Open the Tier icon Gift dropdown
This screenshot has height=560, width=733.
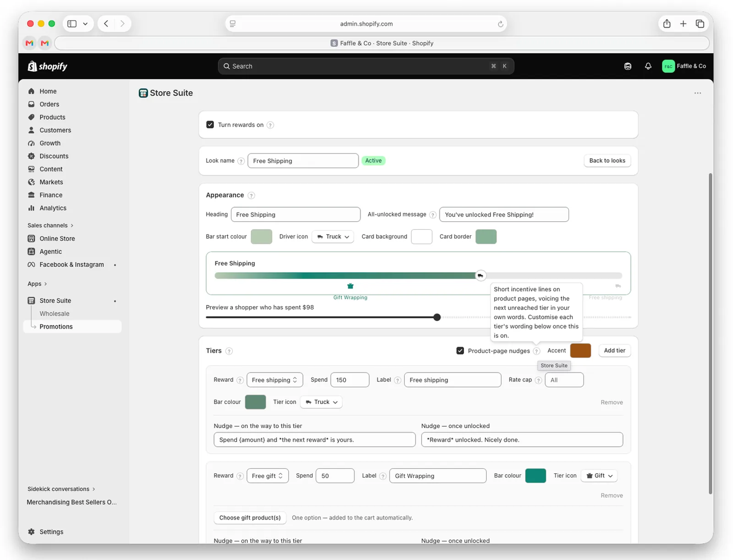599,476
